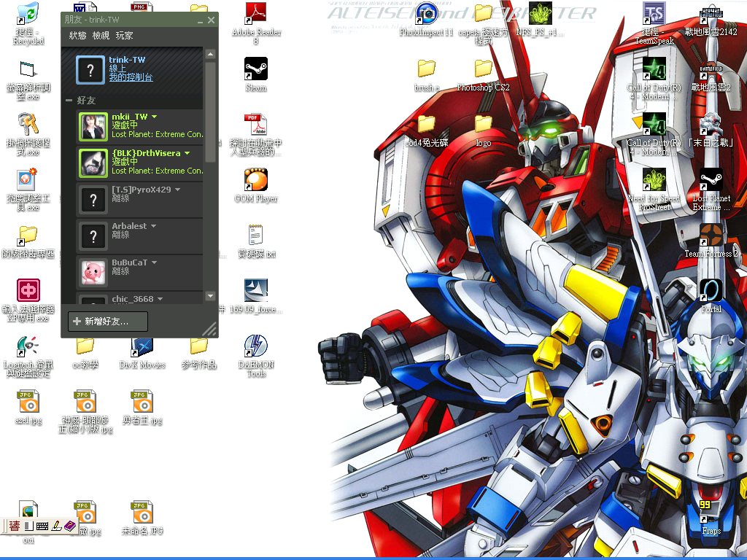The image size is (747, 560).
Task: Open the Team Fortress 2 desktop shortcut
Action: pos(711,236)
